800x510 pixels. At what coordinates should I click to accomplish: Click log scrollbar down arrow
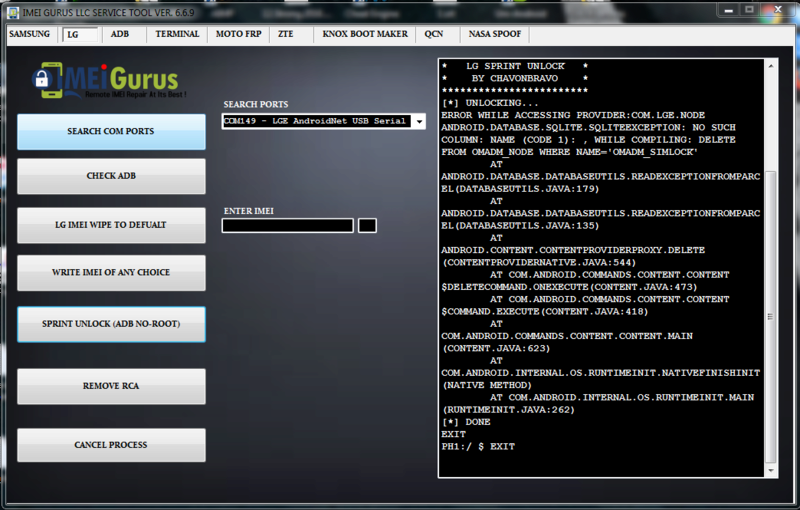point(771,471)
